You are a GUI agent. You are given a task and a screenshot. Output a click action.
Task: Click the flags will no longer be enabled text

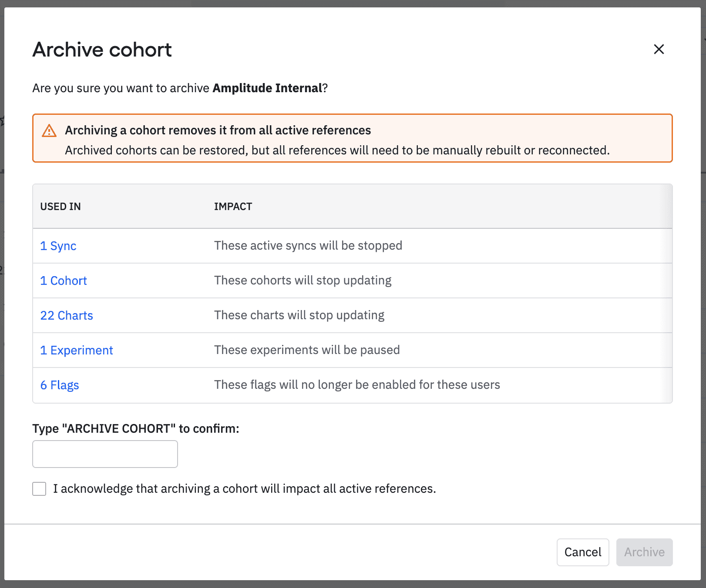(357, 385)
